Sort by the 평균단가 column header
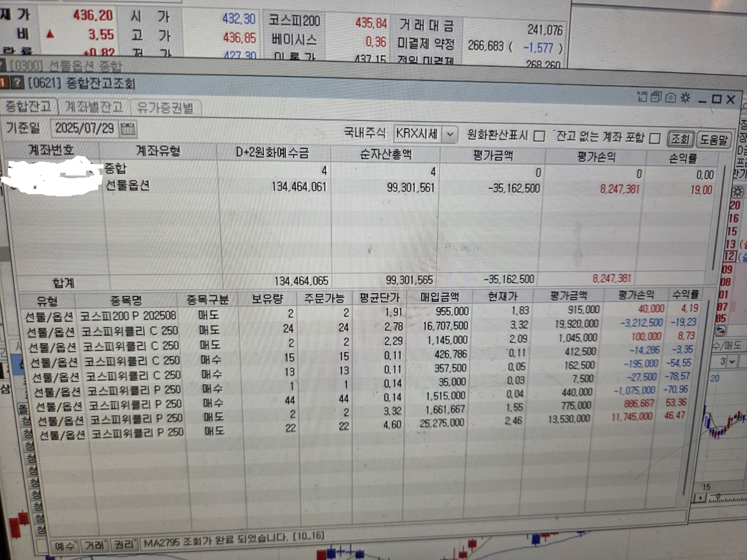Viewport: 747px width, 560px height. [380, 297]
